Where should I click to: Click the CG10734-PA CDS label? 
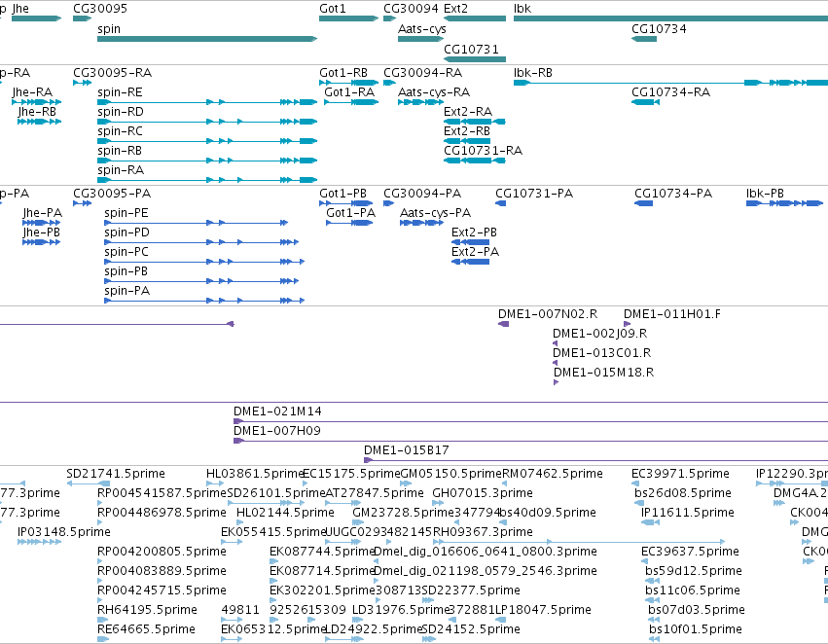point(673,194)
